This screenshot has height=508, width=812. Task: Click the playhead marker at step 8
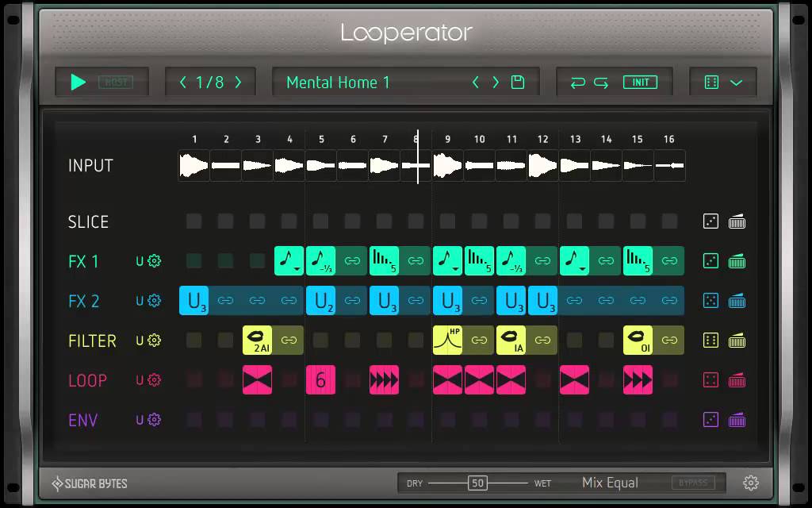point(417,156)
